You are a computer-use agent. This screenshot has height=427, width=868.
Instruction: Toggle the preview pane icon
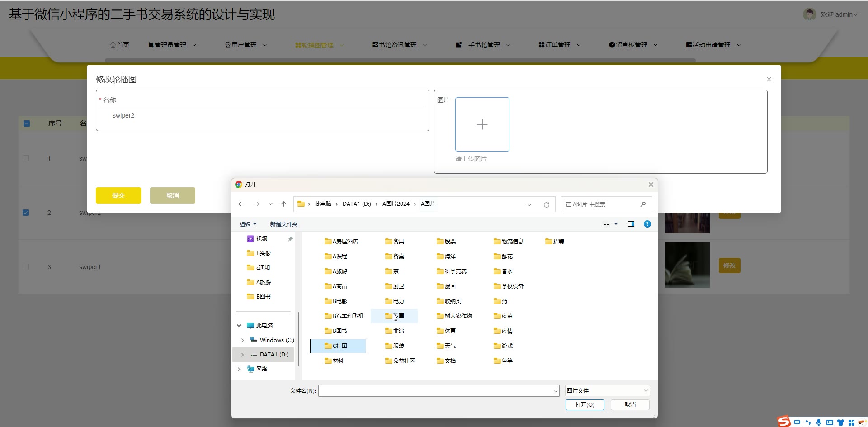coord(631,224)
